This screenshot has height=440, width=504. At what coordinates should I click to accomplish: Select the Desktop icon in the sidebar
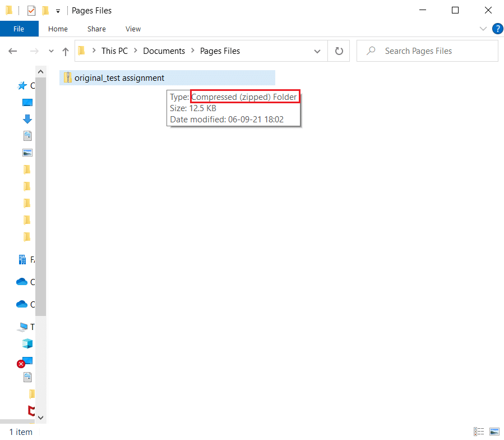pyautogui.click(x=27, y=102)
